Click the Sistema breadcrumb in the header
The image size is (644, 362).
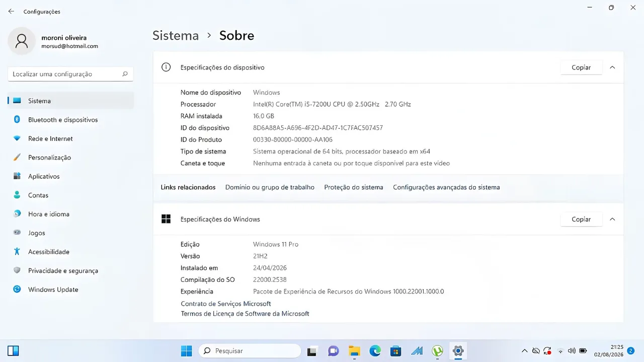point(176,36)
